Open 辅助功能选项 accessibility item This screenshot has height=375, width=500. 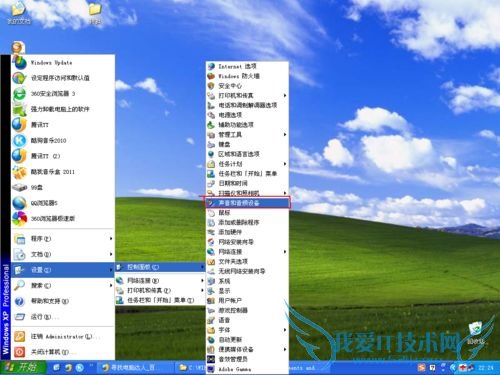(x=247, y=125)
